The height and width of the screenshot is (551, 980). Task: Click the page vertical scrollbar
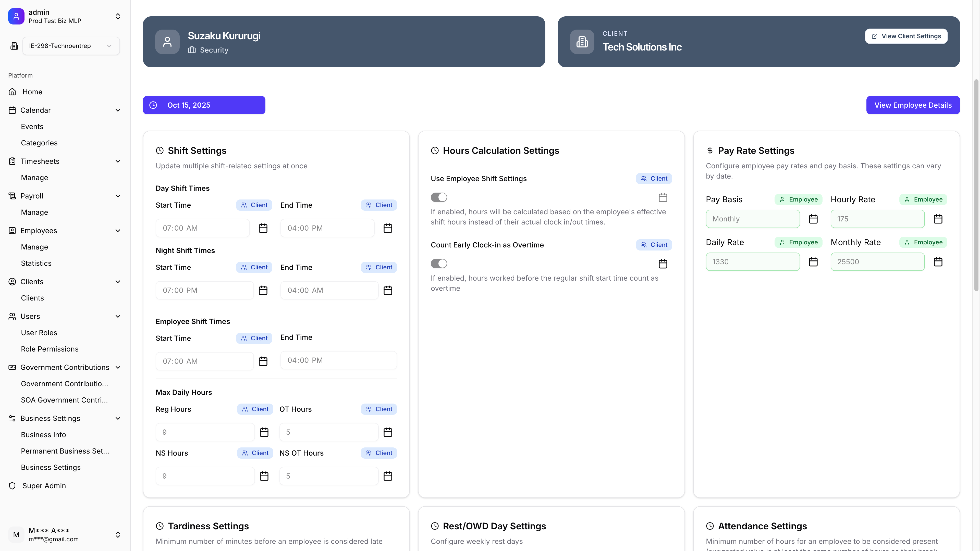click(976, 185)
